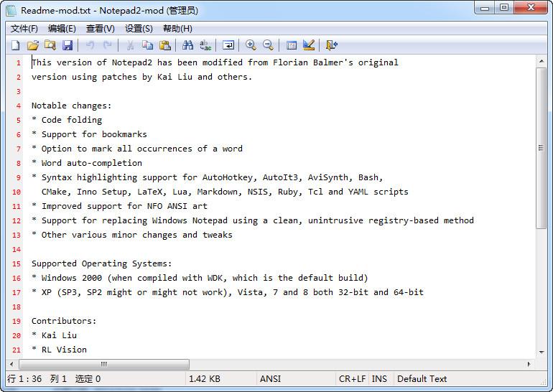Screen dimensions: 553x392
Task: Open a file with the folder icon
Action: tap(32, 45)
